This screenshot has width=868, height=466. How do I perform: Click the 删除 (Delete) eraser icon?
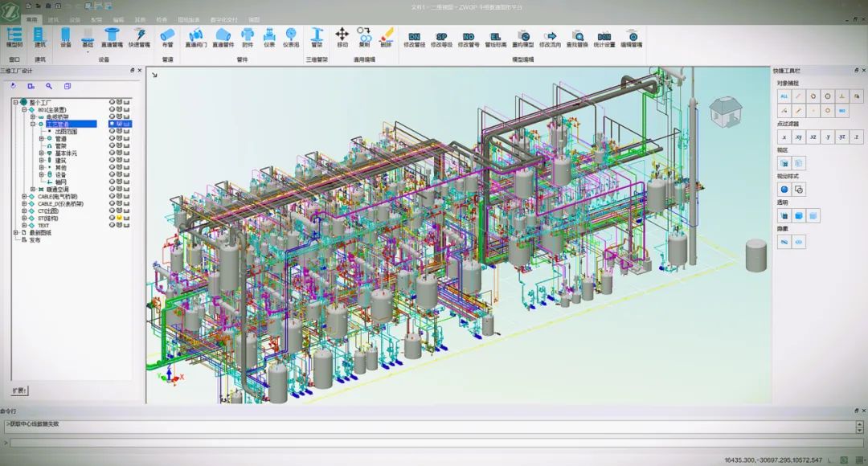tap(386, 37)
